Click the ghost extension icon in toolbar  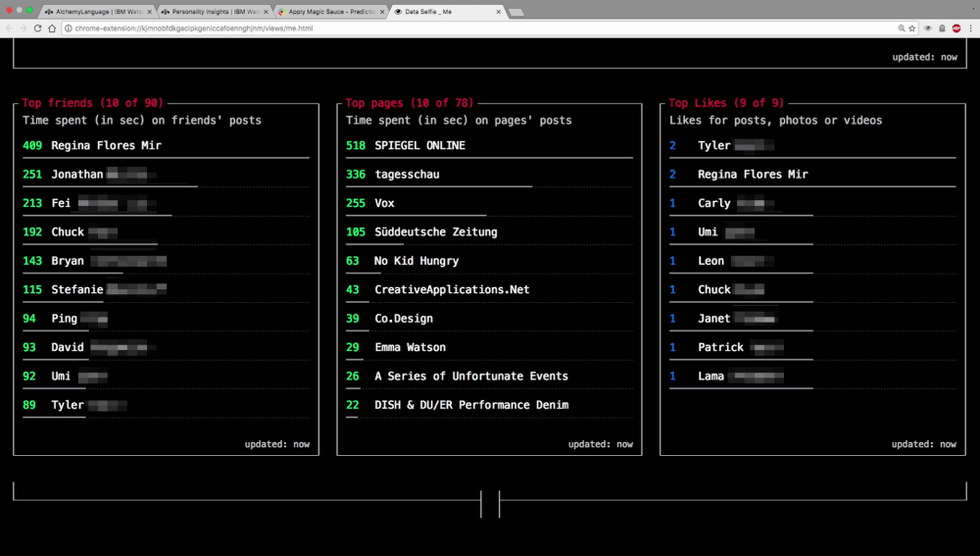click(x=942, y=28)
